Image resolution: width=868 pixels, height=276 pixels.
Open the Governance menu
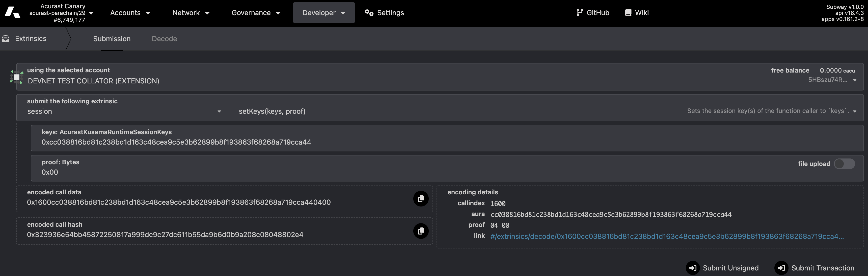[256, 13]
